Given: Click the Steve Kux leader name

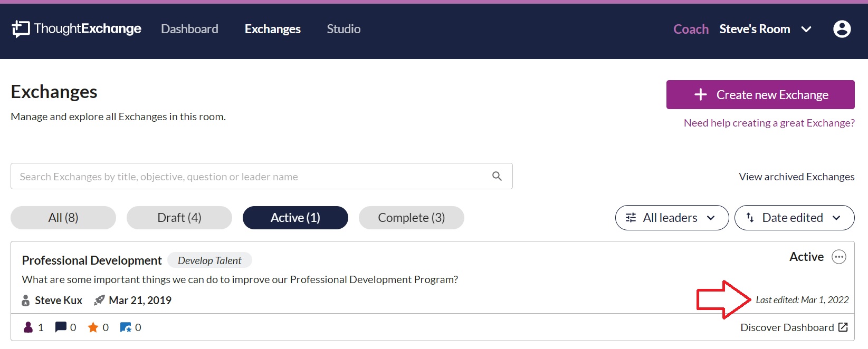Looking at the screenshot, I should 59,300.
